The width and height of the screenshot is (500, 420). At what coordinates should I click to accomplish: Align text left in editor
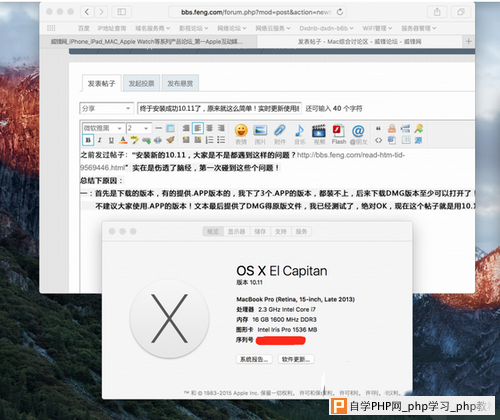click(198, 128)
